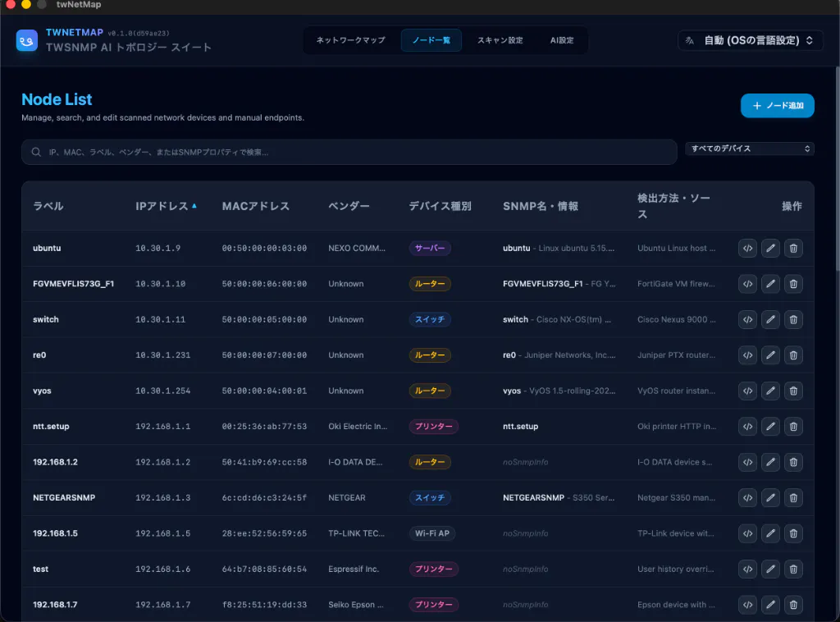The height and width of the screenshot is (622, 840).
Task: View raw details for vyos node
Action: click(x=747, y=391)
